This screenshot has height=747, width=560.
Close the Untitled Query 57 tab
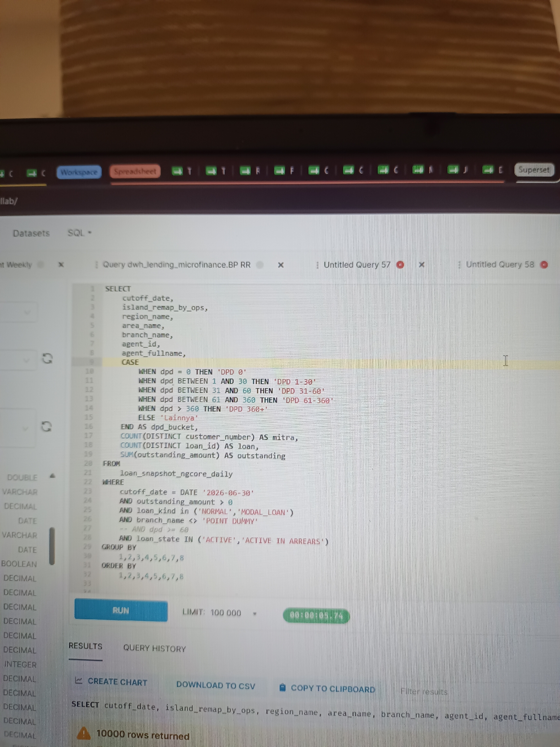pos(422,264)
